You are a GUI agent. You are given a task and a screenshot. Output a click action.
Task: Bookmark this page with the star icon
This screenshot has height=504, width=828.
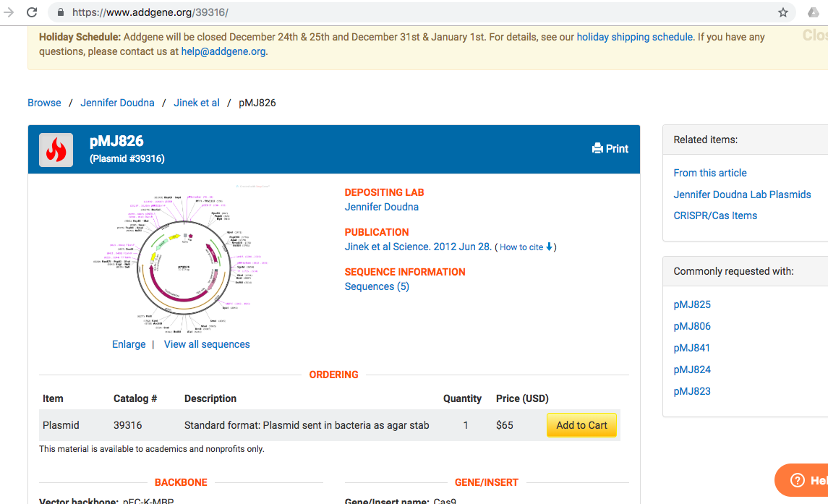point(782,12)
